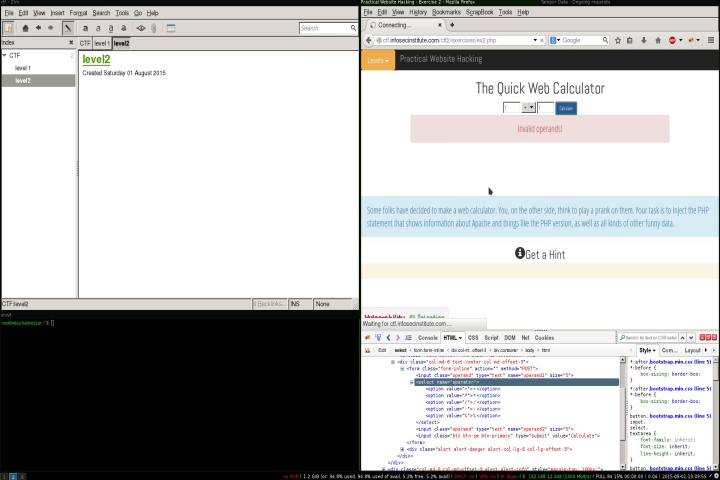Switch to Firebug Layout side panel
The image size is (720, 480).
pos(692,350)
